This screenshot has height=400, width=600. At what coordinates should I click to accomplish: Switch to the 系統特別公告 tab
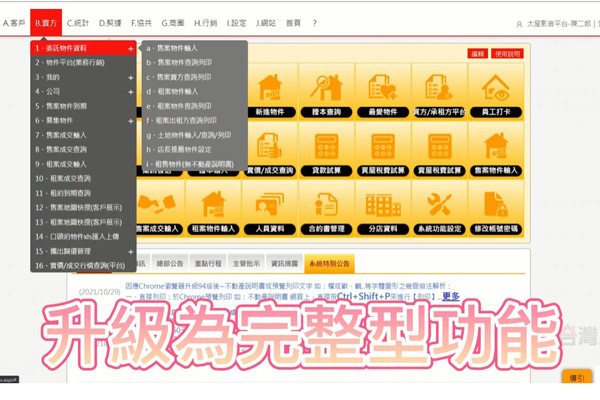point(329,264)
